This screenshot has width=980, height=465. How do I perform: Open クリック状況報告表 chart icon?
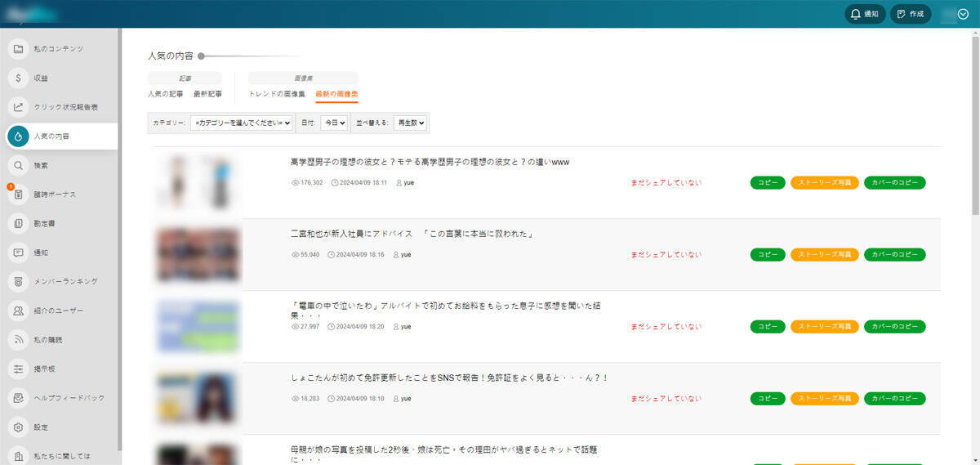[18, 107]
